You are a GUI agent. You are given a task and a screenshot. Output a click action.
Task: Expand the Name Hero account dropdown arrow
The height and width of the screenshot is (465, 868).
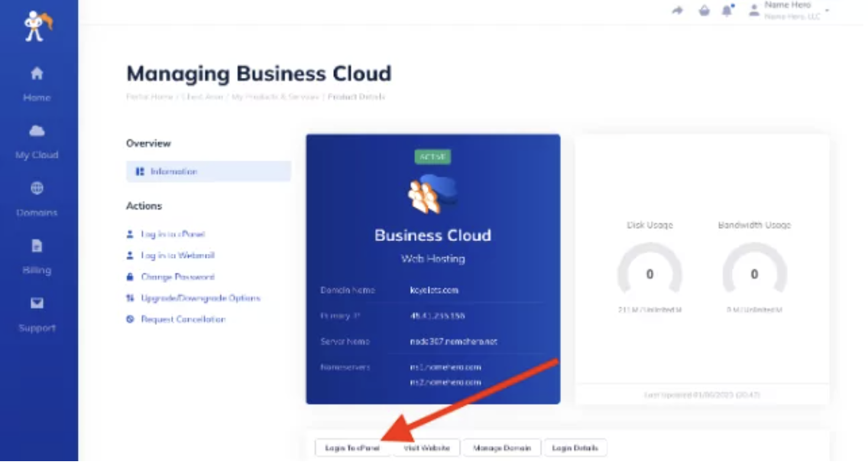[827, 11]
